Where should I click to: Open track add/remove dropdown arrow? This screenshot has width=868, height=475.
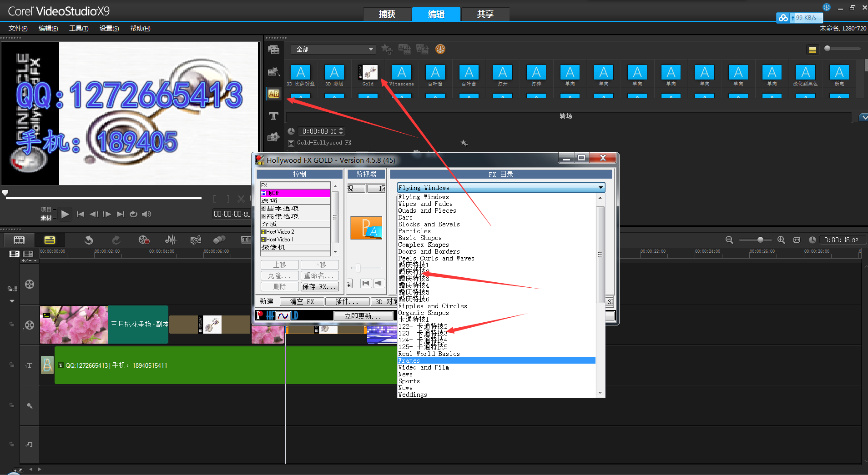pos(35,260)
